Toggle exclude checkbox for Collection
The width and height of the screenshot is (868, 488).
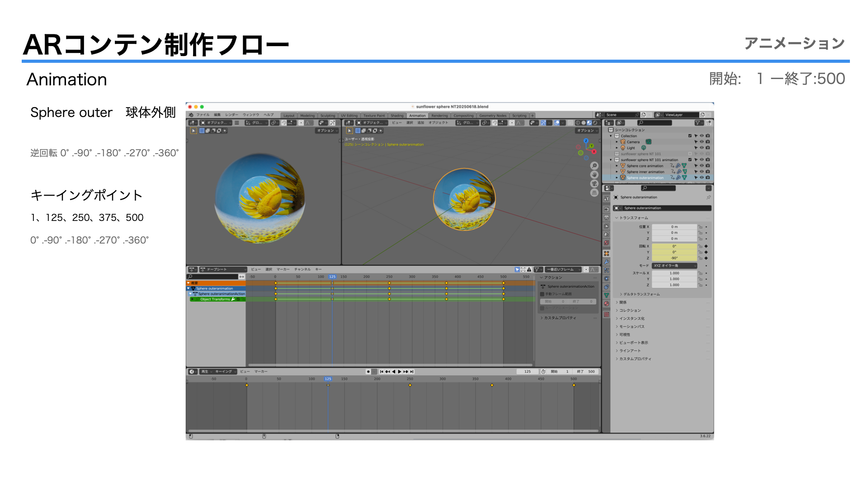point(690,136)
